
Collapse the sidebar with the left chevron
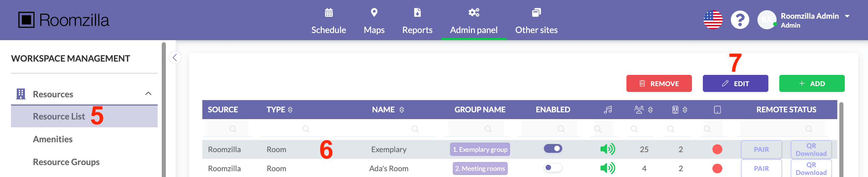pyautogui.click(x=175, y=58)
